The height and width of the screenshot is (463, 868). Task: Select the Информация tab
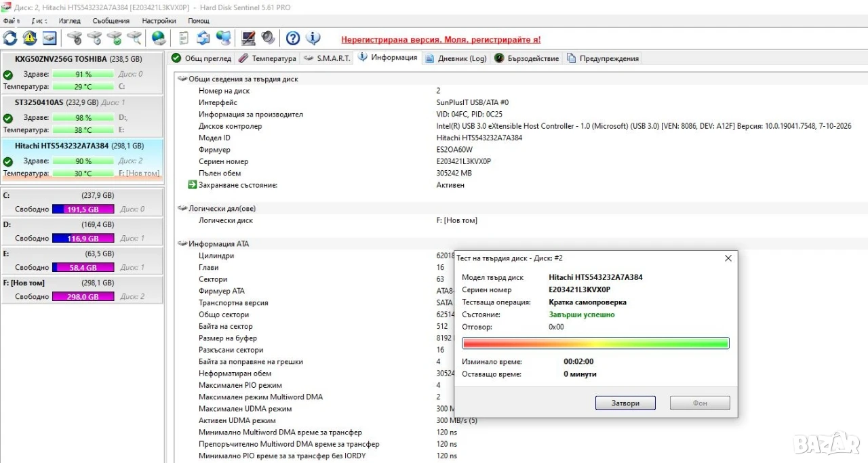pyautogui.click(x=388, y=58)
